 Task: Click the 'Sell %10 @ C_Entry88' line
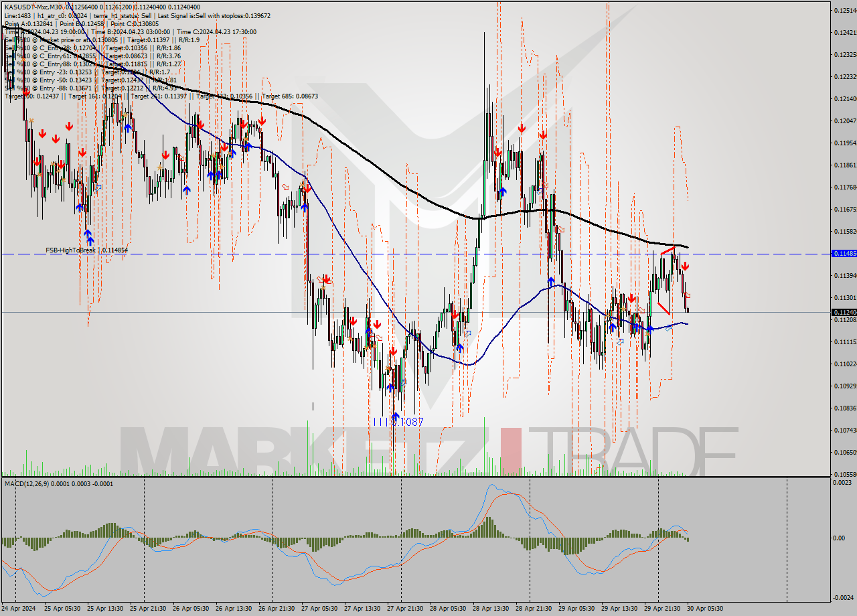92,64
